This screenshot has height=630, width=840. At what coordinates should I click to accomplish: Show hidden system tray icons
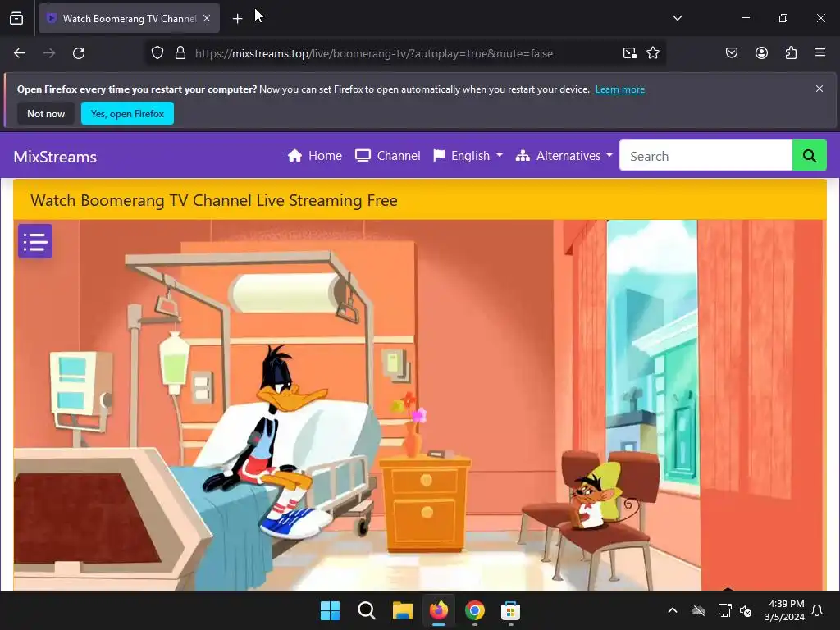click(x=673, y=610)
